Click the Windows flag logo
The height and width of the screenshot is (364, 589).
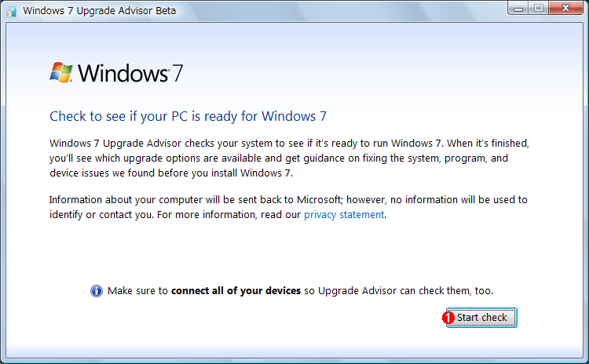[60, 72]
